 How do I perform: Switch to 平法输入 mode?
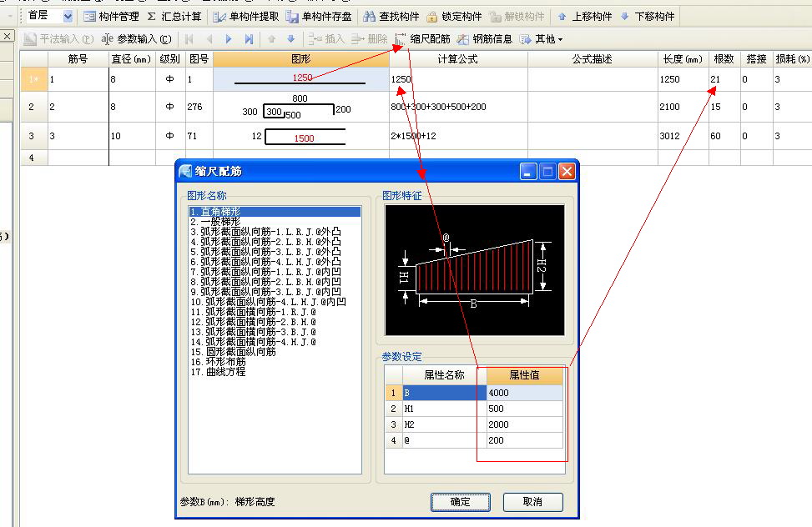click(58, 39)
